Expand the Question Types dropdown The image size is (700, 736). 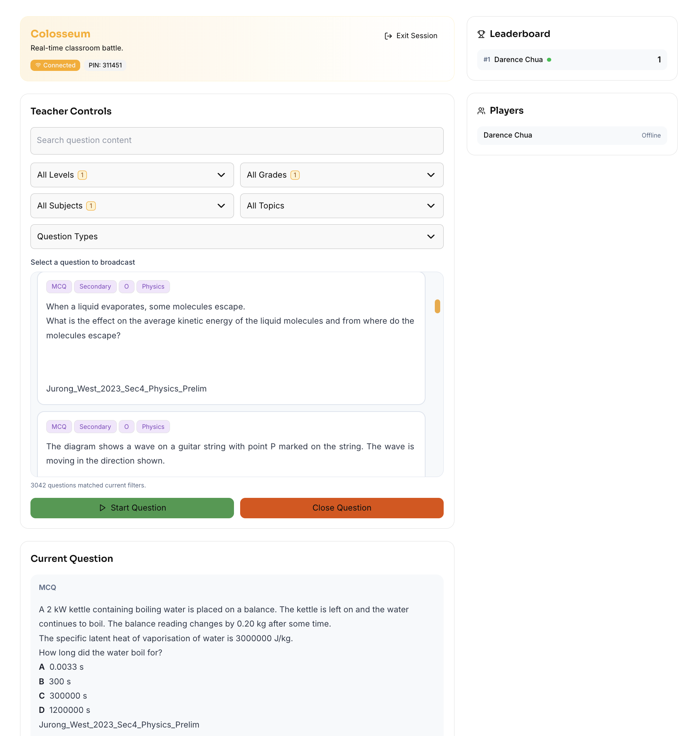click(237, 237)
